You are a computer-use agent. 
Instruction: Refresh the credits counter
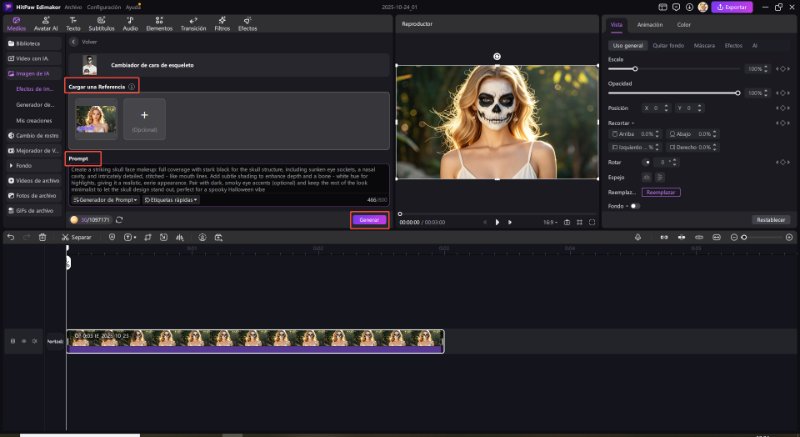119,219
